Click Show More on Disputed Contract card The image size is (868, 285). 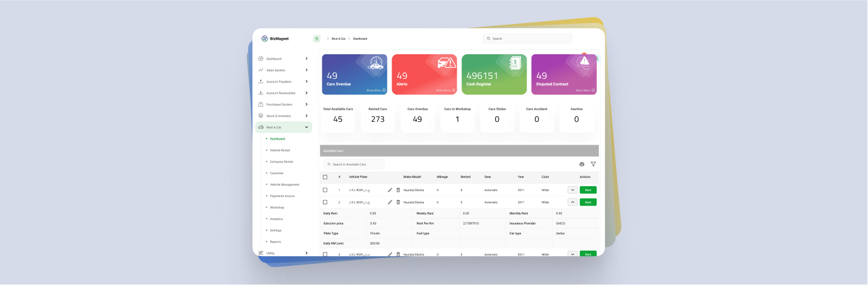click(x=585, y=90)
